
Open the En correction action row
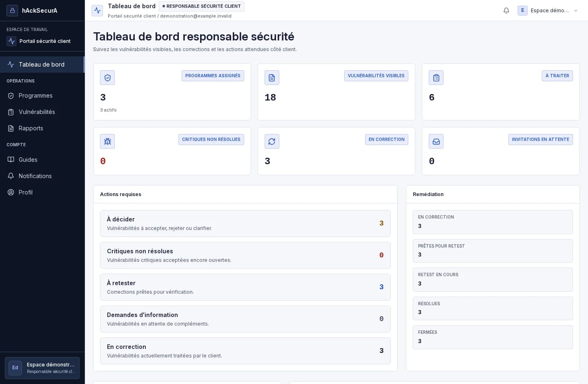click(245, 351)
